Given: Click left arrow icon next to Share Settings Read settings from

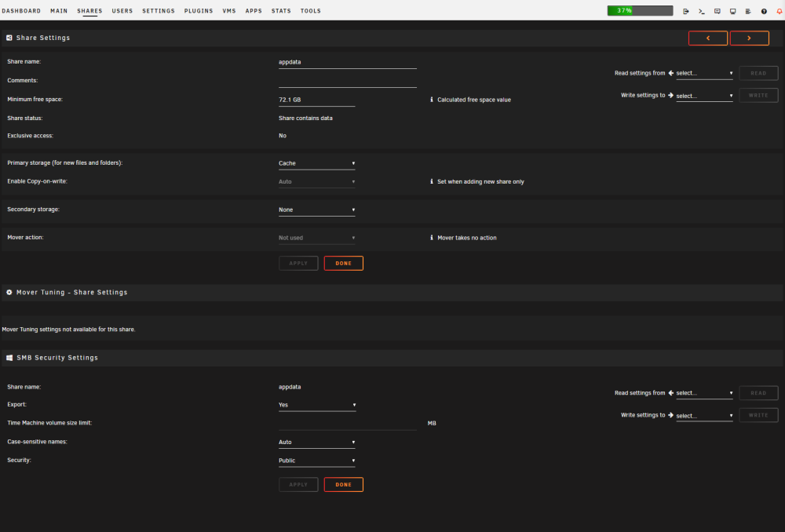Looking at the screenshot, I should coord(671,73).
